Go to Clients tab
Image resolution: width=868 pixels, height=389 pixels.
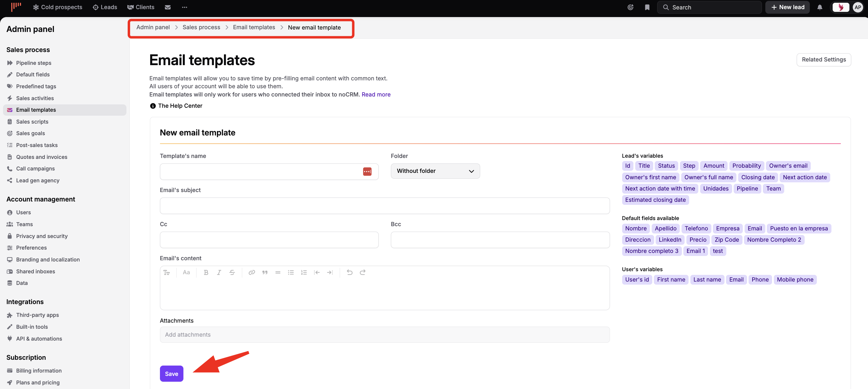point(140,7)
